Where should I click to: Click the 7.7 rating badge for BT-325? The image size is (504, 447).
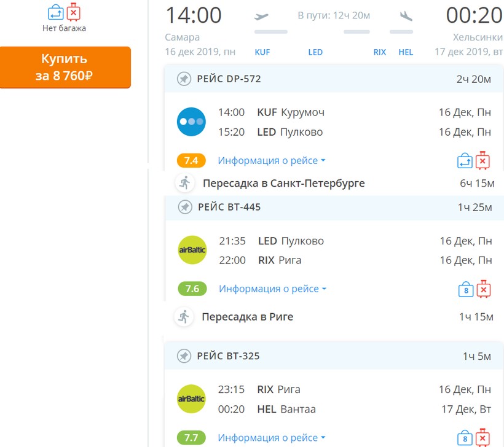(191, 438)
